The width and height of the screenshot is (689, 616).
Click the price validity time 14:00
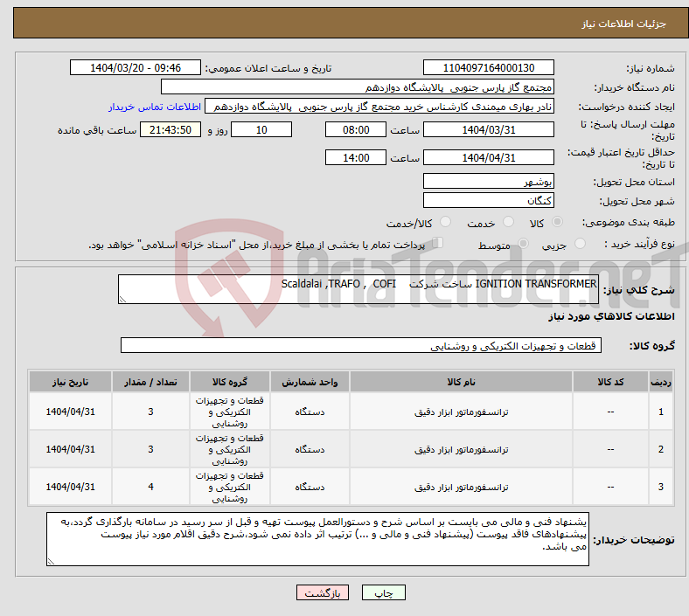(x=356, y=157)
